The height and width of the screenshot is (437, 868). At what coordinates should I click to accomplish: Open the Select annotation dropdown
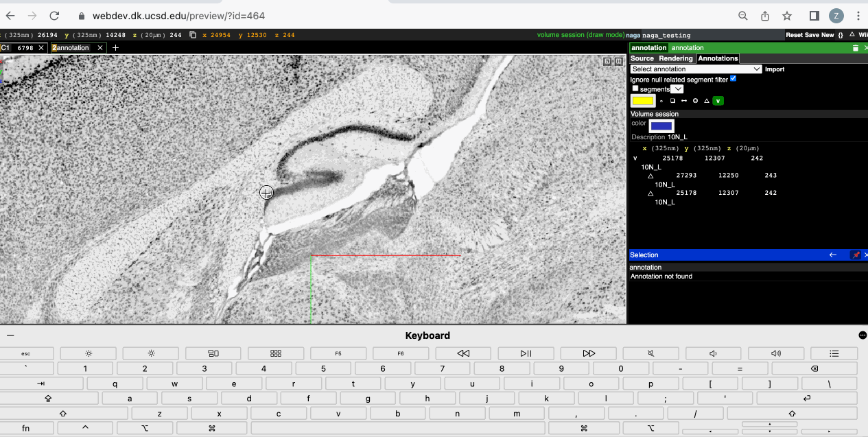[x=696, y=69]
